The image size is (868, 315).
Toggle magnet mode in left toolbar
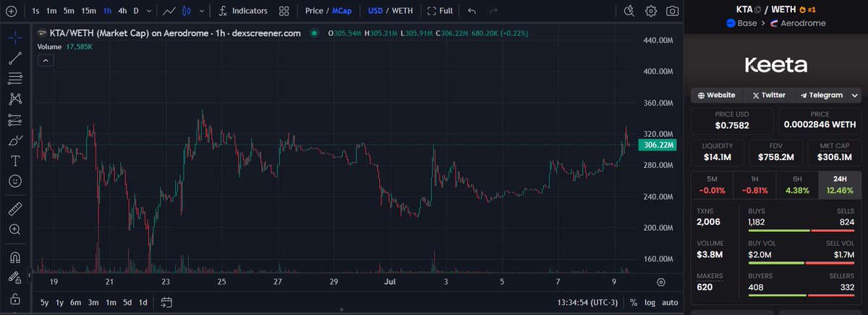(15, 257)
